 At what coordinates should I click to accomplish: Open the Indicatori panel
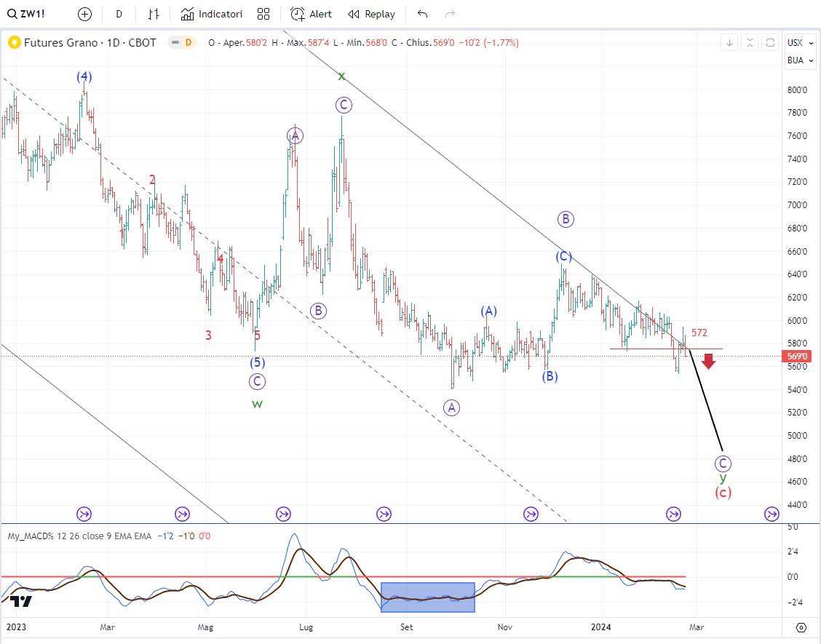(212, 14)
